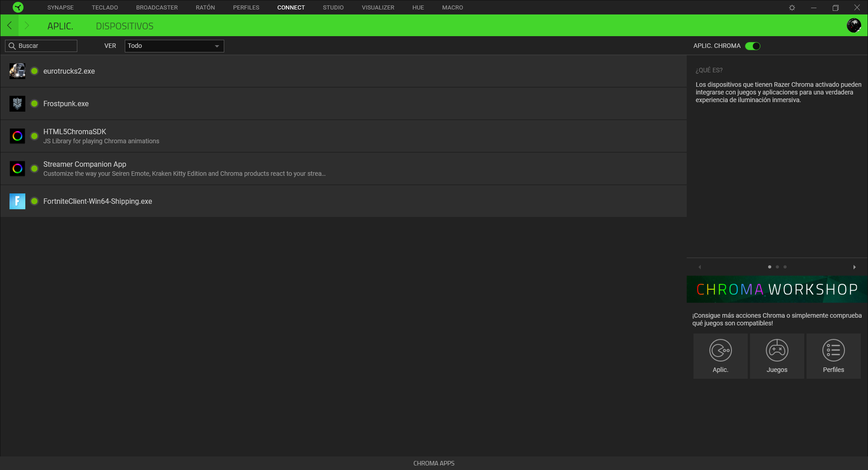Click the Fortnite F icon
This screenshot has width=868, height=470.
[x=17, y=201]
